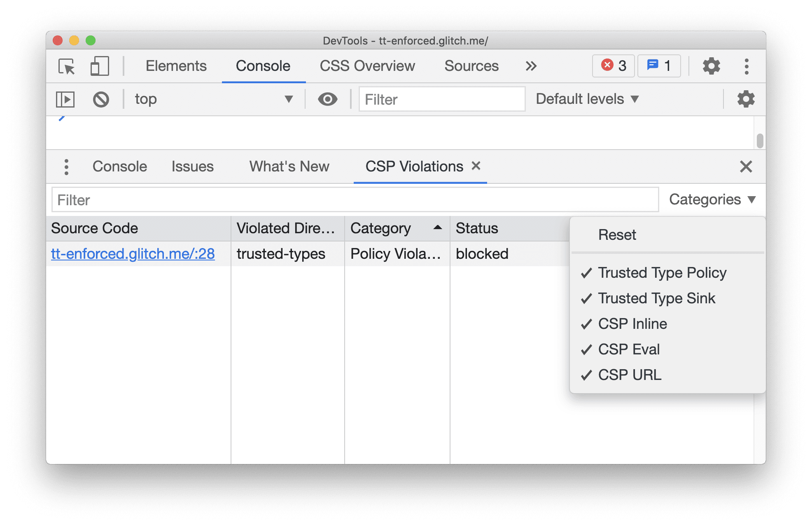Click the eye visibility toggle icon
Viewport: 812px width, 525px height.
click(327, 99)
